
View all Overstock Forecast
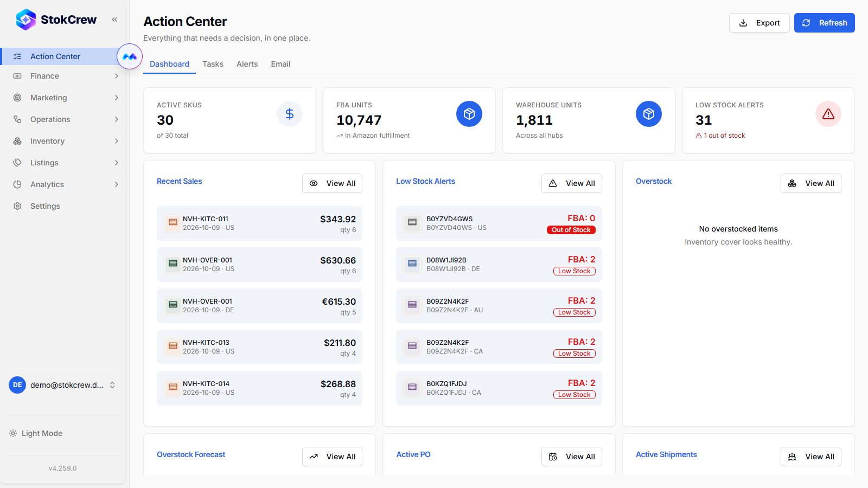tap(332, 457)
